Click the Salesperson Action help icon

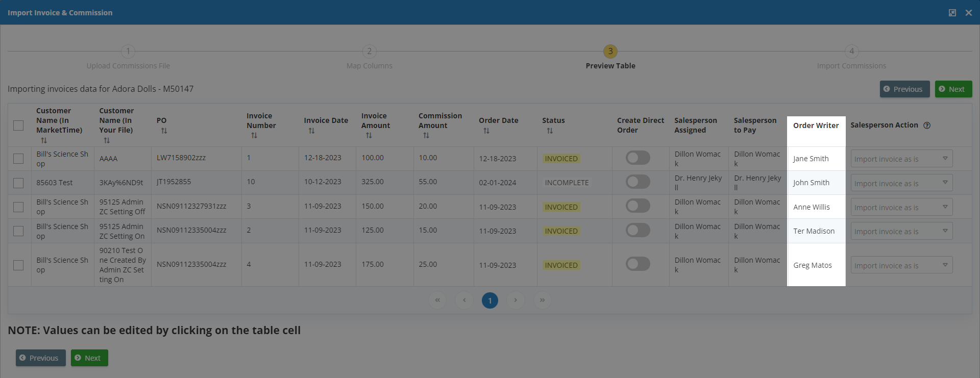click(x=927, y=125)
